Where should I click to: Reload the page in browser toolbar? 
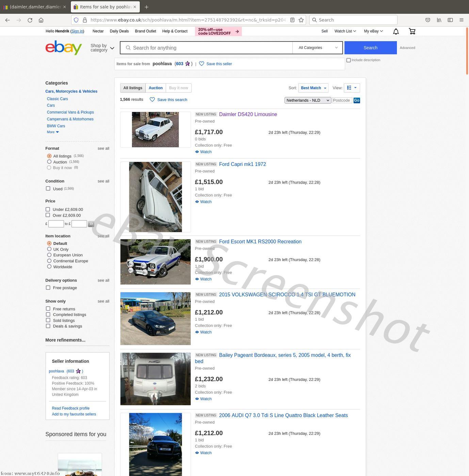coord(30,20)
